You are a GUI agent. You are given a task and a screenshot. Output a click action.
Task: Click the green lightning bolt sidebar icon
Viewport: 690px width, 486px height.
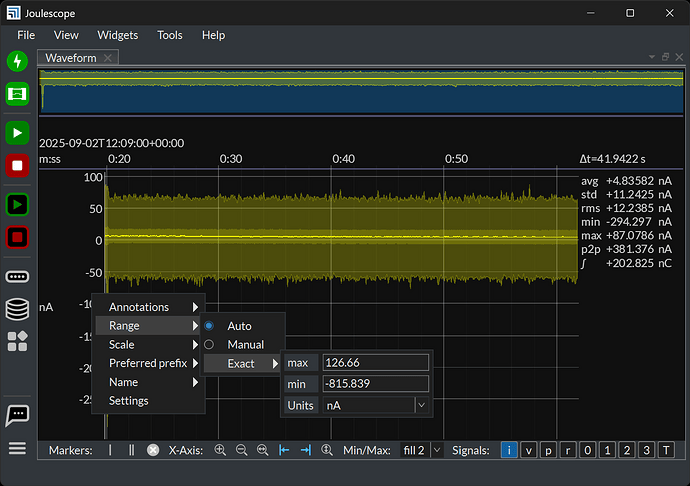click(17, 62)
